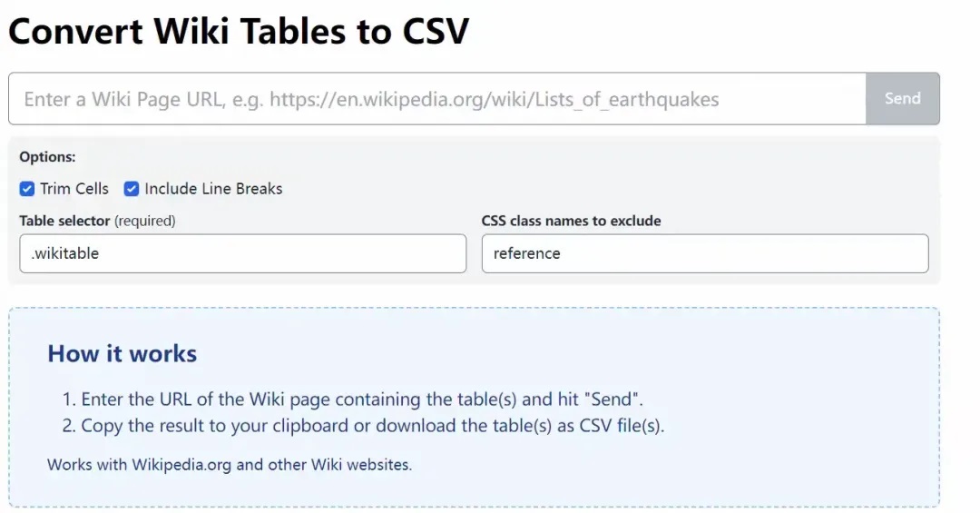Uncheck the Trim Cells checkbox
This screenshot has height=513, width=980.
[27, 189]
